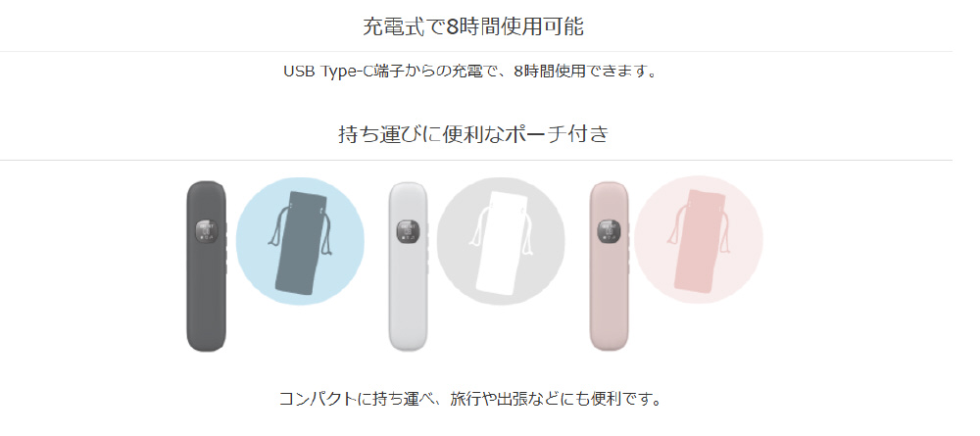
Task: Click the white device image
Action: point(408,266)
